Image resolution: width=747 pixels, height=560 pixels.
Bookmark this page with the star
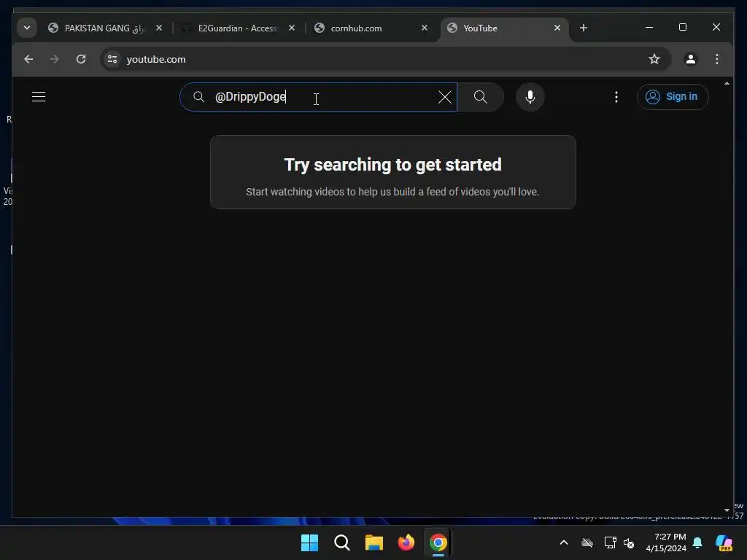[x=654, y=59]
